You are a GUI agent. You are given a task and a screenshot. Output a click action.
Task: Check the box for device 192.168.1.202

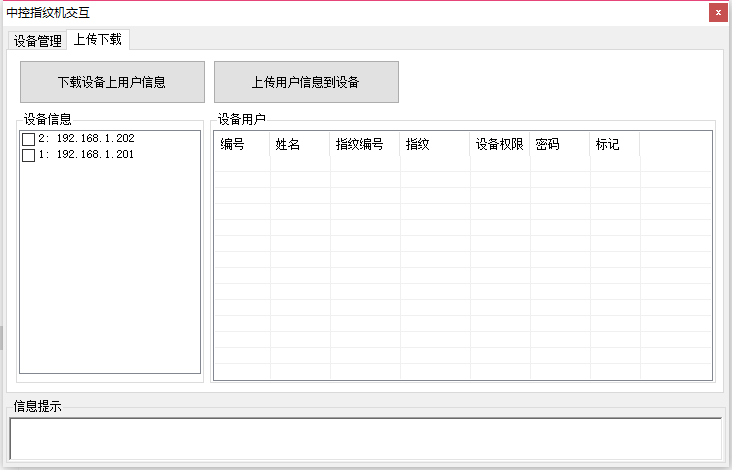[x=29, y=139]
